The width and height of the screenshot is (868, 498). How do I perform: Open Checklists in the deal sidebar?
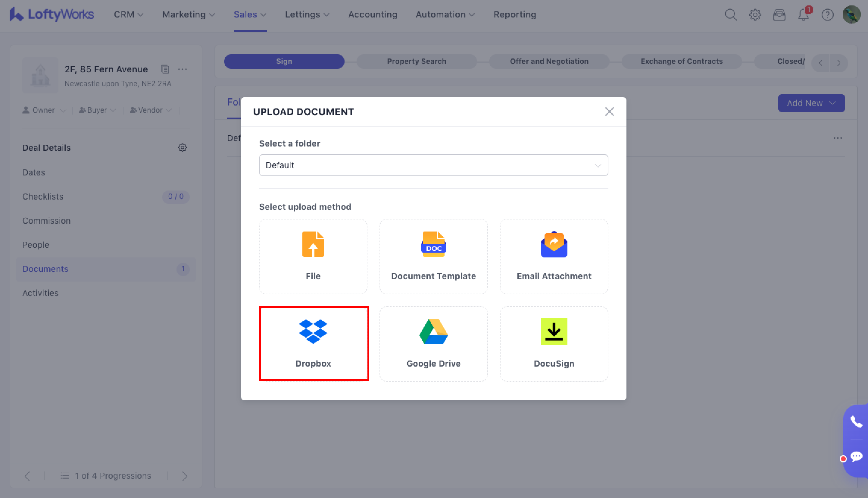point(43,196)
